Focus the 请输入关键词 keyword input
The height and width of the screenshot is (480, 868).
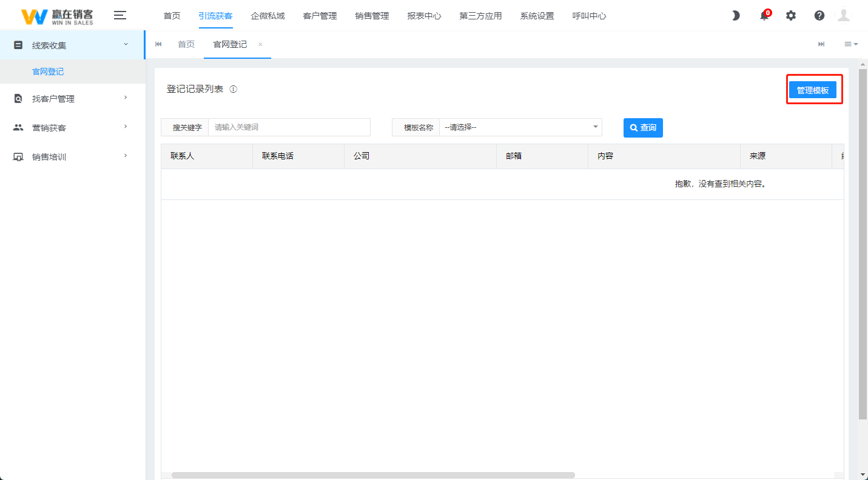point(289,127)
